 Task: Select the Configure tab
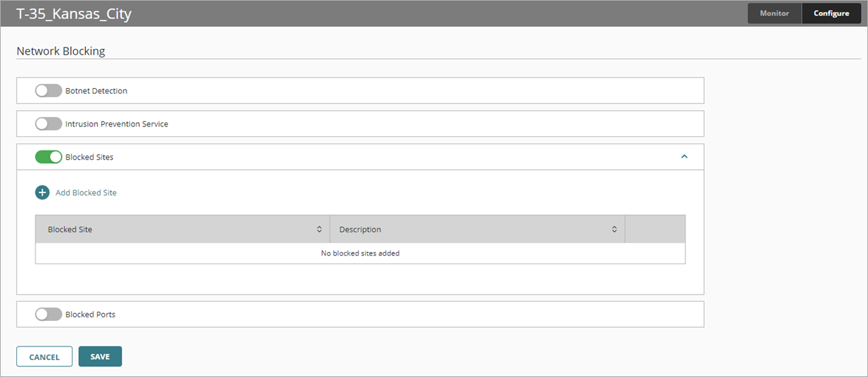832,13
